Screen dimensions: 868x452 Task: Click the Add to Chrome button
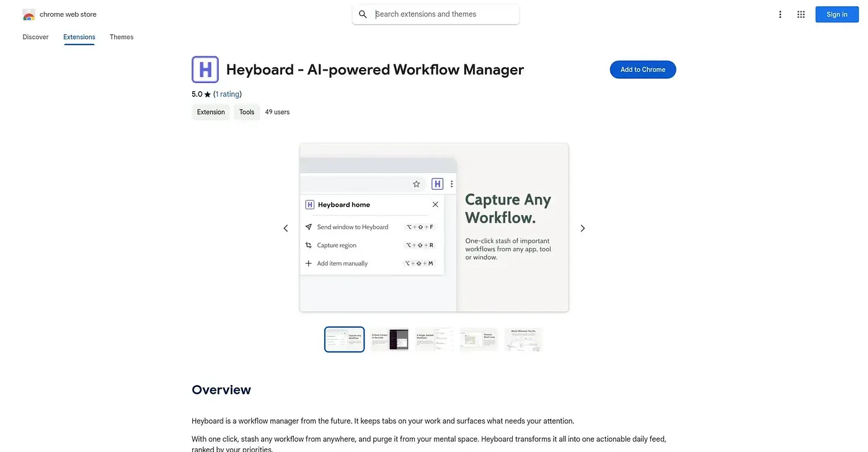643,69
